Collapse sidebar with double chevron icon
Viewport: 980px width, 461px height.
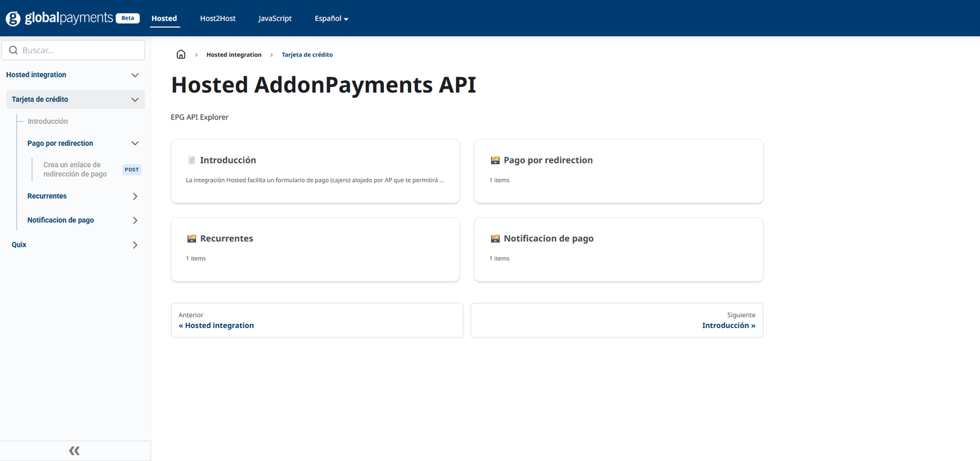pyautogui.click(x=74, y=451)
